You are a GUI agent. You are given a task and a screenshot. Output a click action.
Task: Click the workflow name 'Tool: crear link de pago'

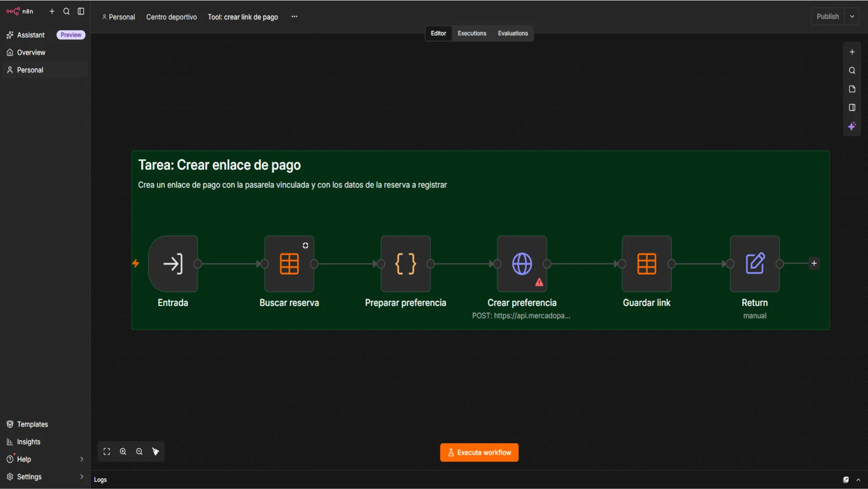coord(243,17)
